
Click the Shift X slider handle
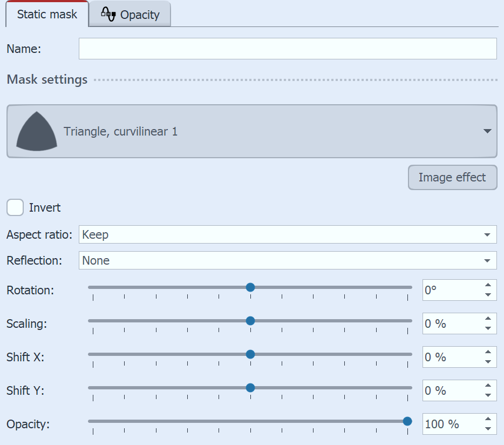point(250,354)
